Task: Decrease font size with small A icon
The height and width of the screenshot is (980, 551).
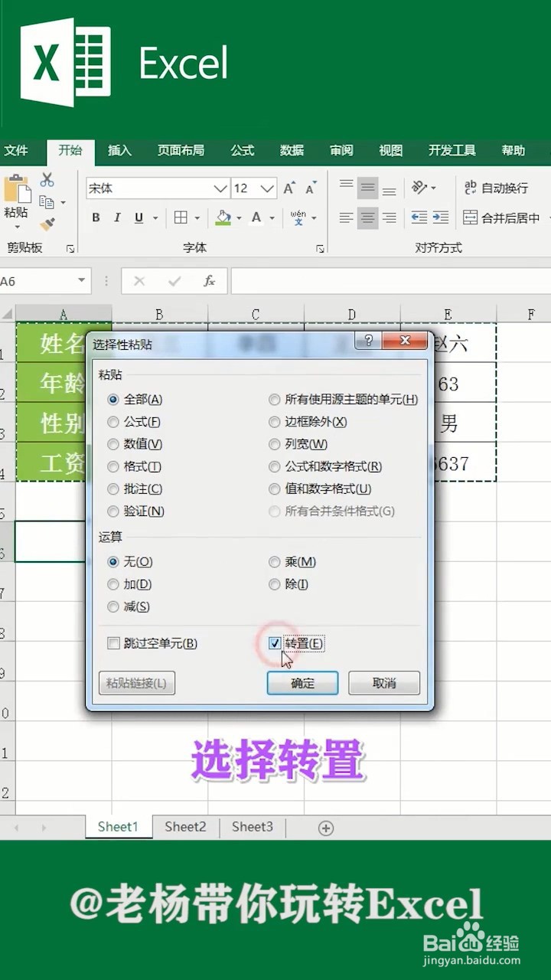Action: coord(311,188)
